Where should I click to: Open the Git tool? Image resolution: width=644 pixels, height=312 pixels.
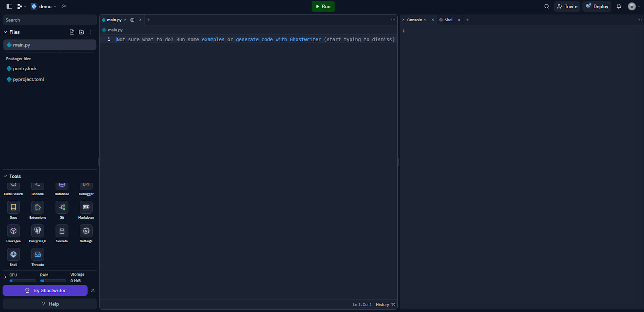point(62,208)
